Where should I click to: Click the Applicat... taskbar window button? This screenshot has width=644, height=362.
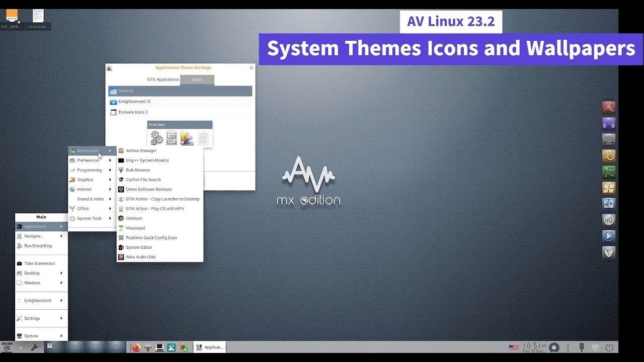(x=210, y=347)
